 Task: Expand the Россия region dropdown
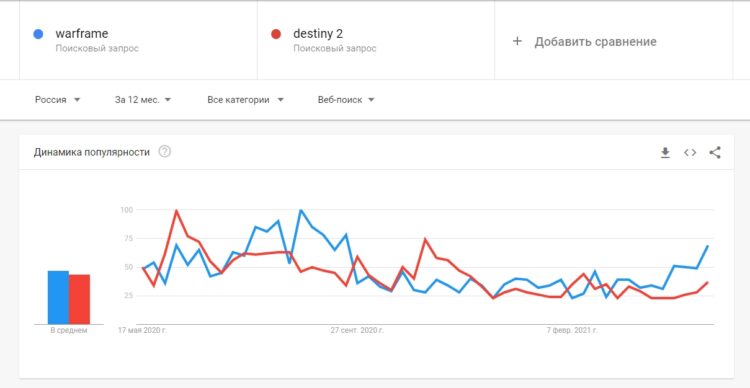point(58,100)
